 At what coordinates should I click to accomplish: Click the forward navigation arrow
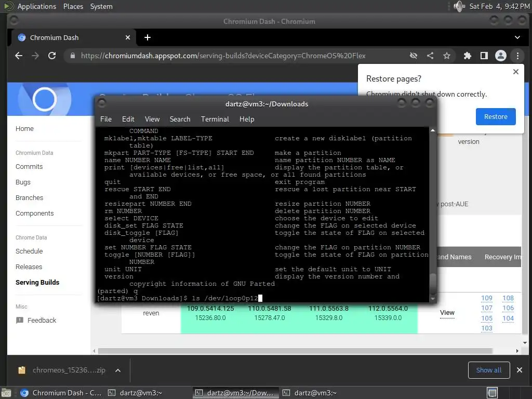point(35,56)
